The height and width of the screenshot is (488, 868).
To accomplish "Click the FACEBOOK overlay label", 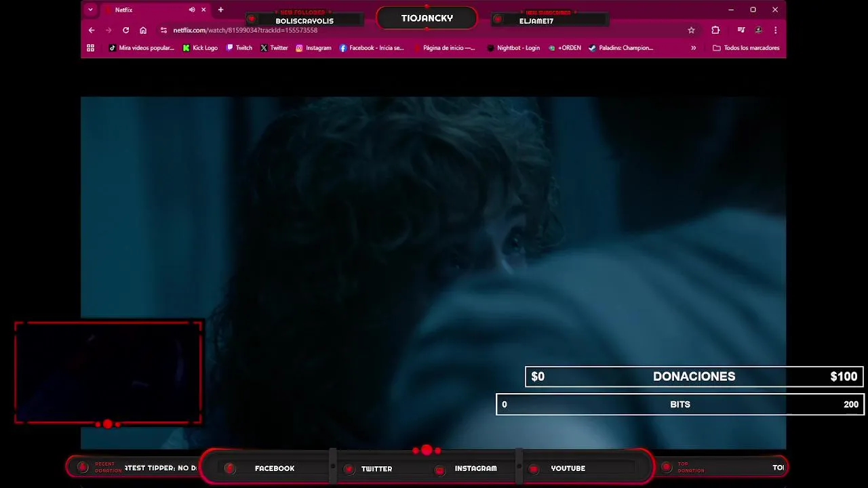I will (275, 468).
